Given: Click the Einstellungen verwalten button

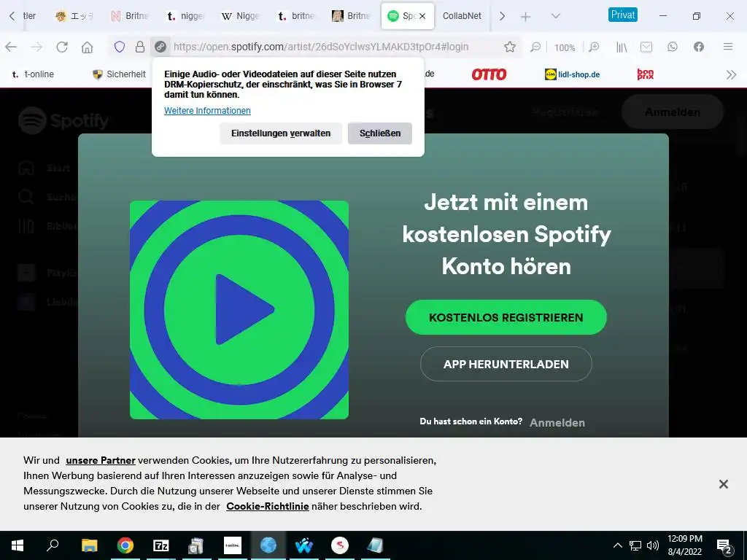Looking at the screenshot, I should [281, 133].
